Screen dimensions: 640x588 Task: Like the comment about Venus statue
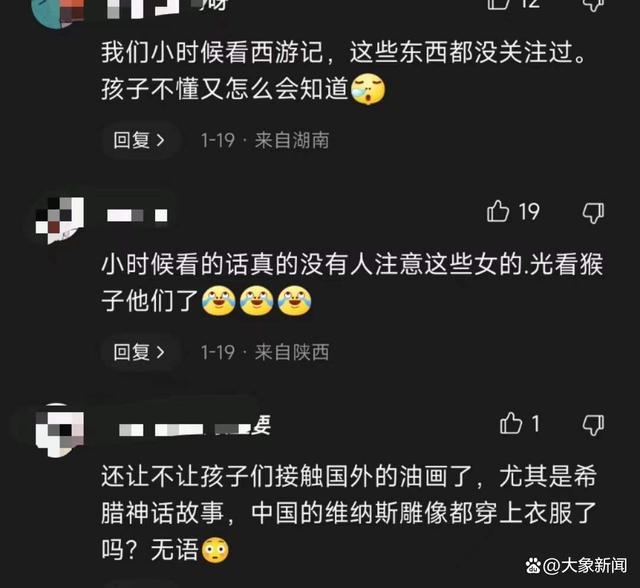(511, 423)
